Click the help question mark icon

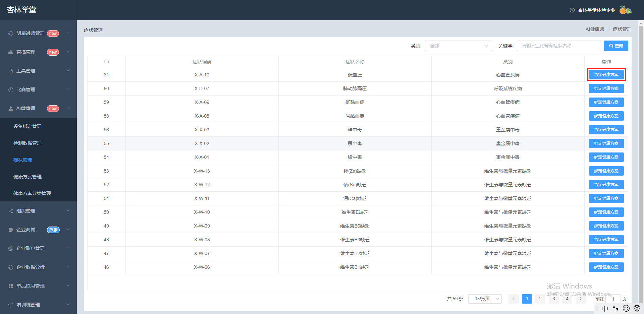(x=572, y=10)
